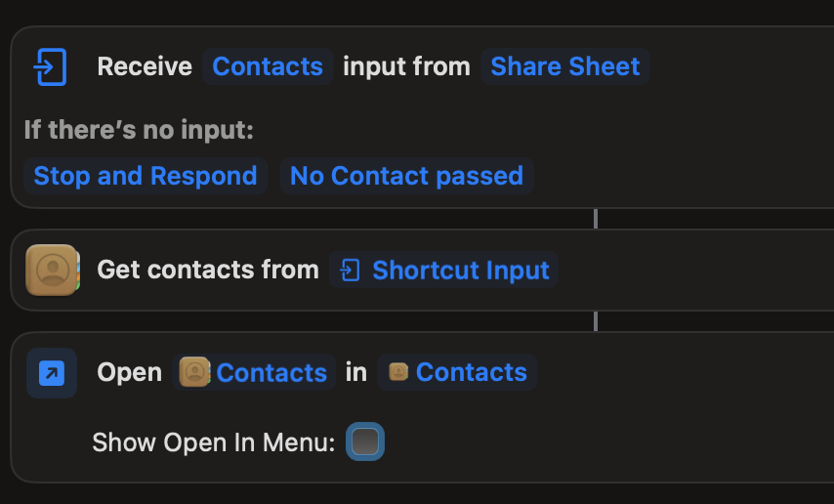Select the Shortcut Input variable text

[460, 271]
